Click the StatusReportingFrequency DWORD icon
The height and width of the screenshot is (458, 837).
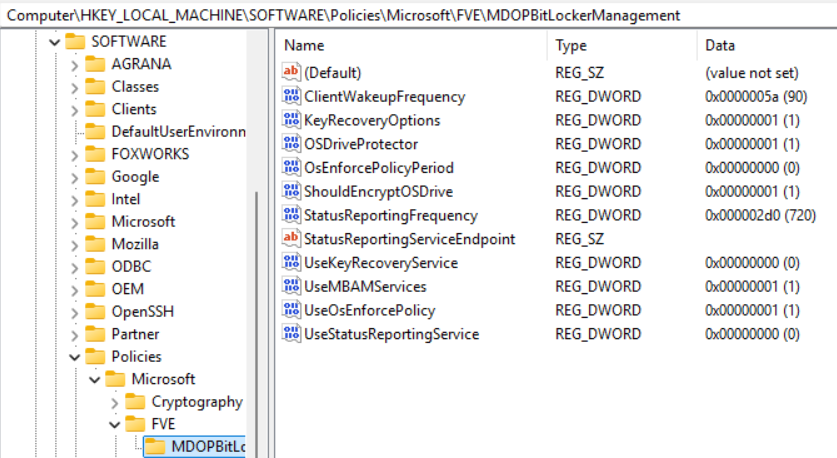click(x=291, y=215)
